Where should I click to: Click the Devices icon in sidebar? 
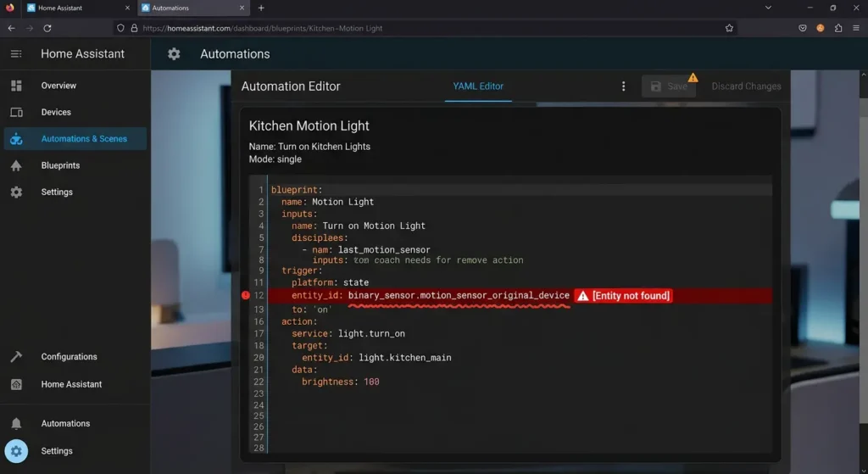click(x=16, y=112)
